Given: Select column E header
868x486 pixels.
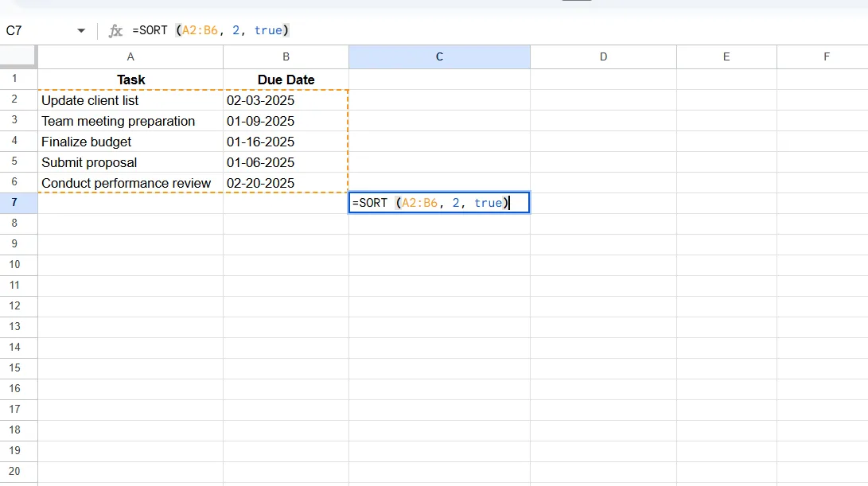Looking at the screenshot, I should (726, 56).
